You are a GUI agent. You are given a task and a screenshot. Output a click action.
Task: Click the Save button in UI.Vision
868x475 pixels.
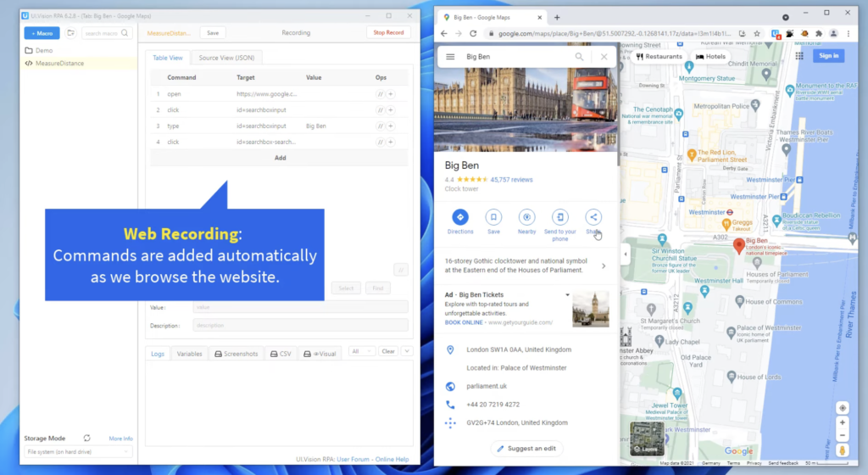click(x=213, y=33)
